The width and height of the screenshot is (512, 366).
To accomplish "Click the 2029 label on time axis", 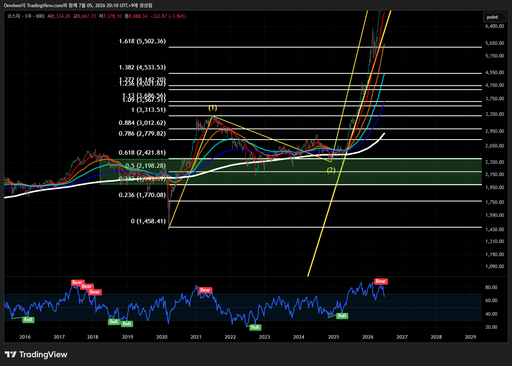I will pos(470,337).
